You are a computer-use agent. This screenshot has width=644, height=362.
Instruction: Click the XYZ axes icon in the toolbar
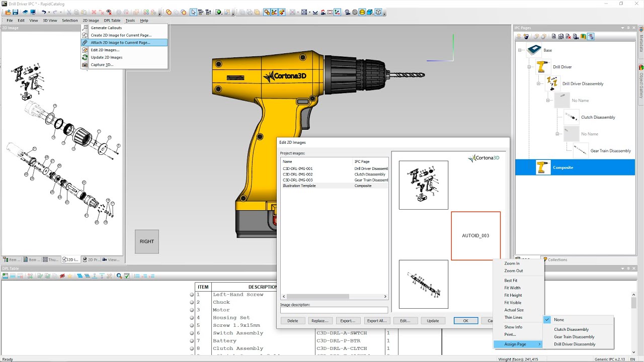(x=337, y=12)
